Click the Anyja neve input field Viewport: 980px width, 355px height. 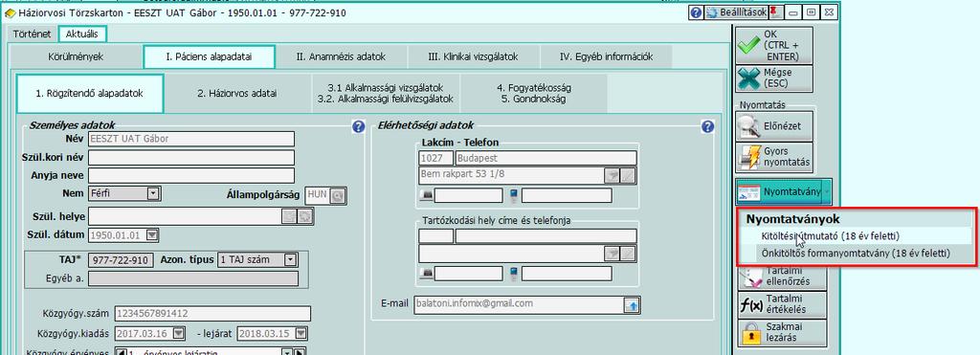point(191,176)
